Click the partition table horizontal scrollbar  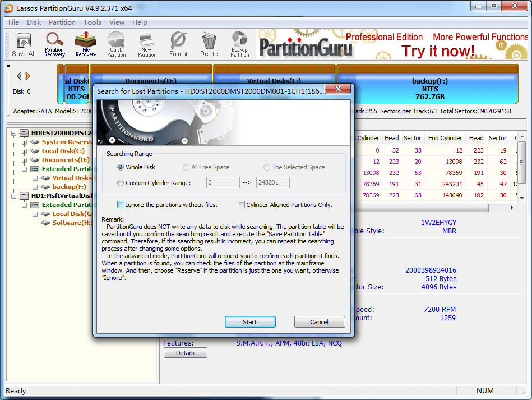point(421,208)
